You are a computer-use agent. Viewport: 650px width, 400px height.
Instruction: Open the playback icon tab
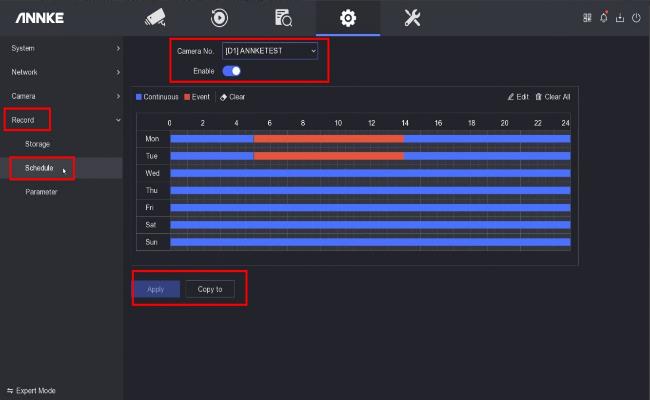click(218, 17)
